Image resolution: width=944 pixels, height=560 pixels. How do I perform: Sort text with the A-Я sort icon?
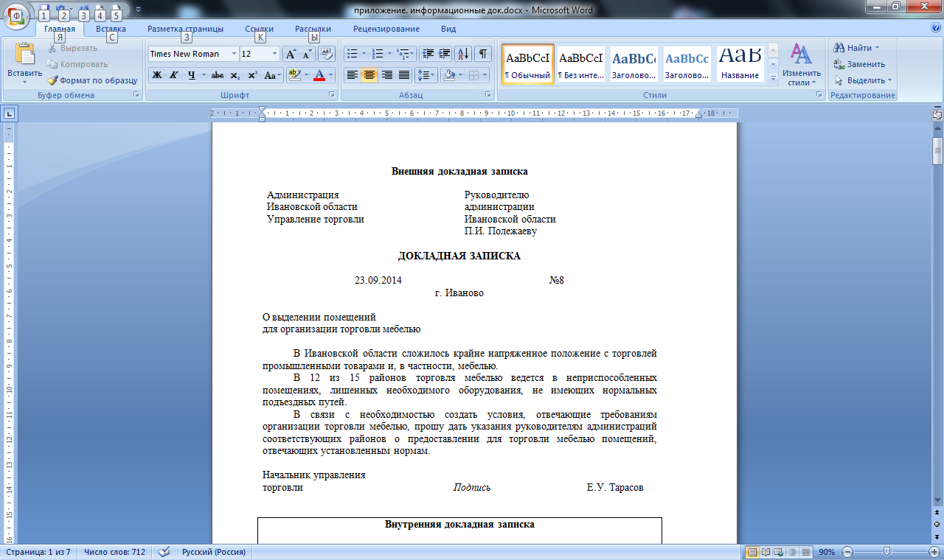(464, 54)
